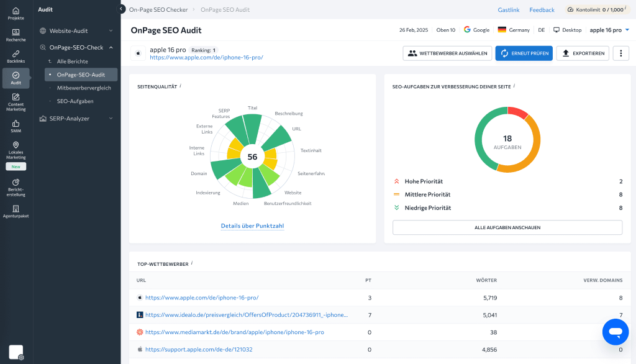Click info icon next to Seitenqualität
636x364 pixels.
[181, 86]
